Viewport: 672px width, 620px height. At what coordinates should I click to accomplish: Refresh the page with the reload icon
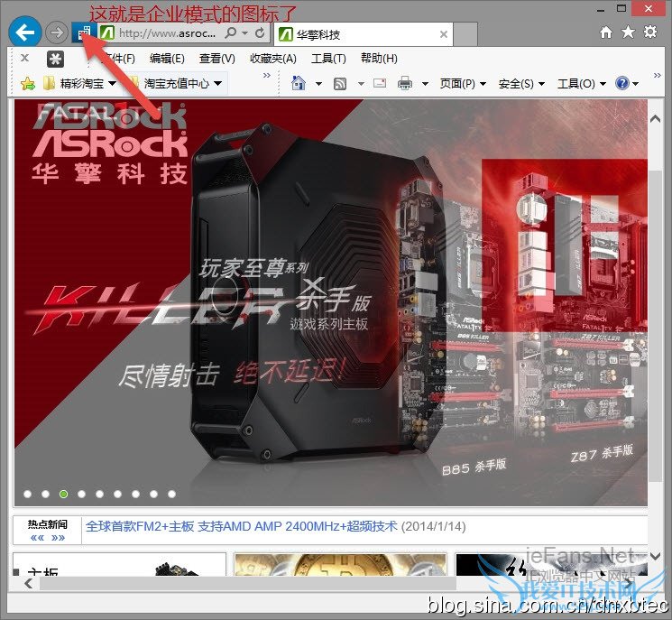259,32
